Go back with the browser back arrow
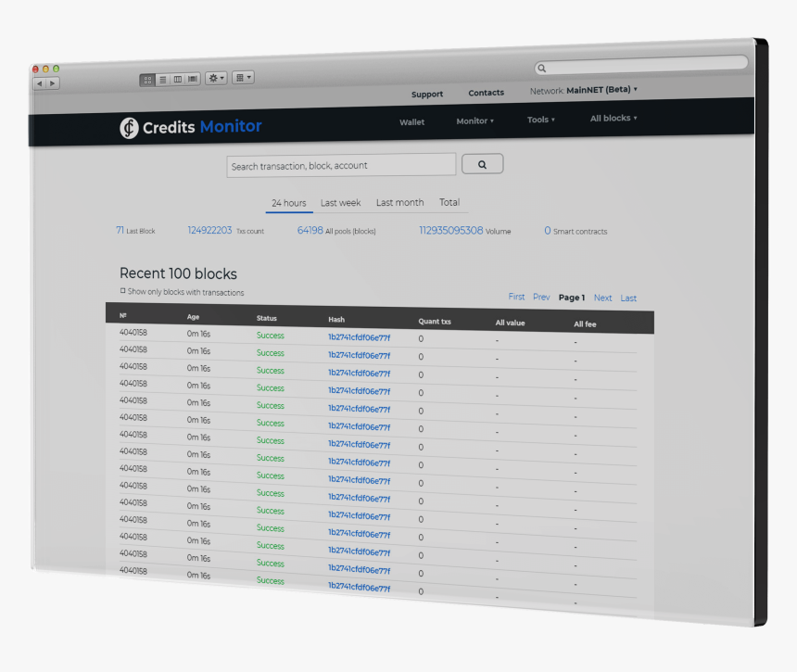Viewport: 797px width, 672px height. click(x=40, y=83)
